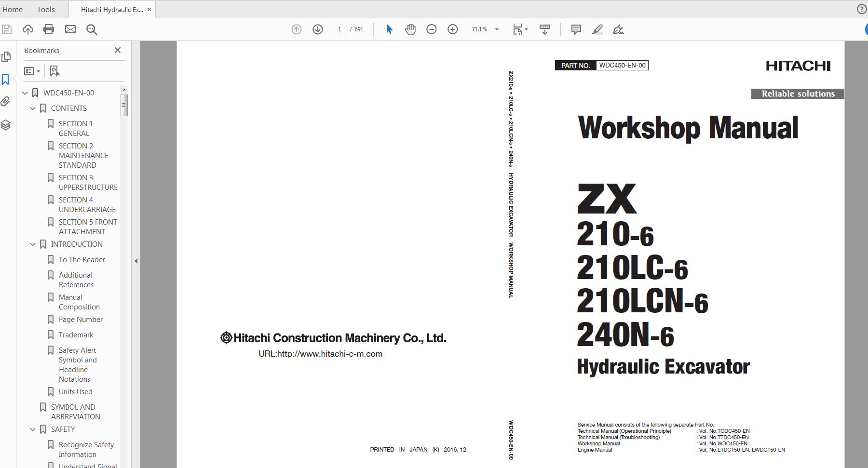This screenshot has height=468, width=868.
Task: Select the SAFETY bookmark label
Action: click(x=63, y=429)
